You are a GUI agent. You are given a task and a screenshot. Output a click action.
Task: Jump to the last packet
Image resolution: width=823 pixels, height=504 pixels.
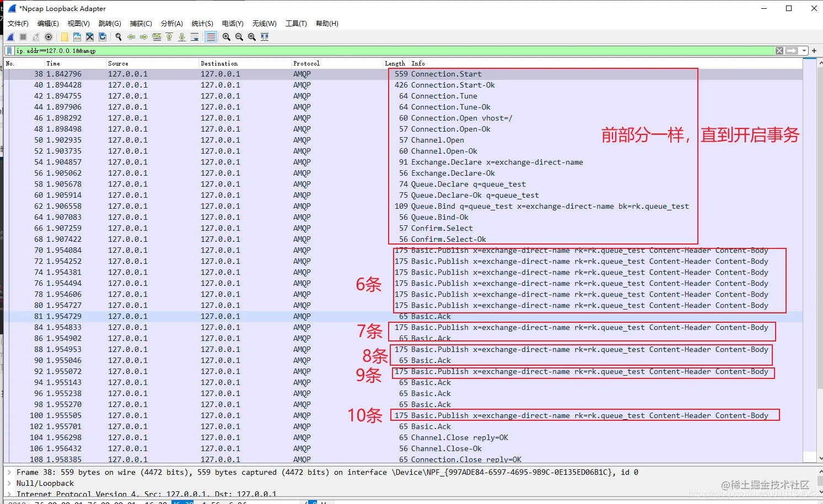point(182,37)
